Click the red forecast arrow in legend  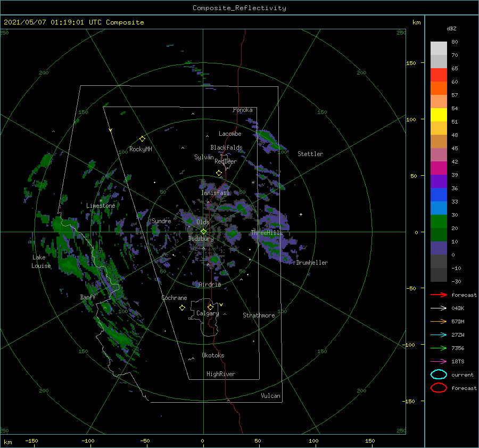point(439,295)
